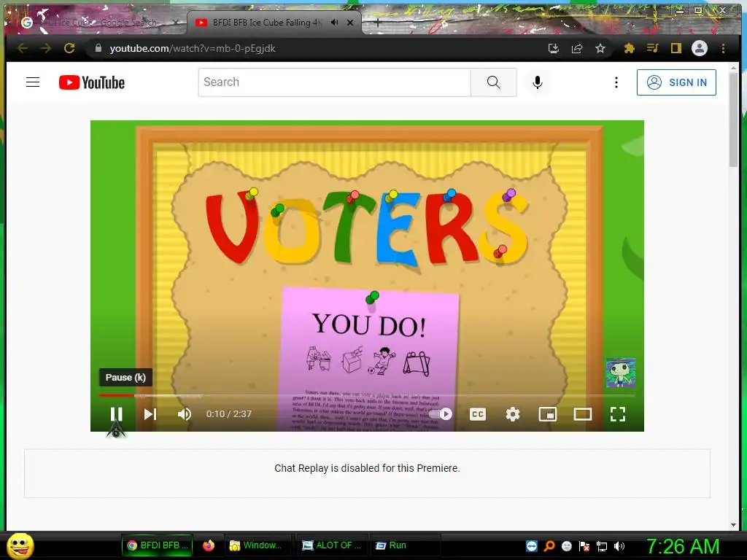Select BFDI BFB taskbar button

(x=158, y=545)
